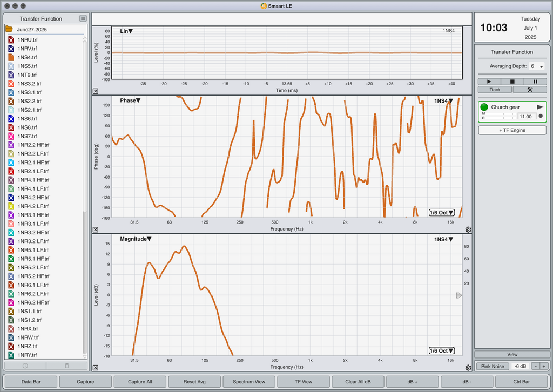Decrease generator level with minus button
The width and height of the screenshot is (553, 392).
tap(536, 366)
